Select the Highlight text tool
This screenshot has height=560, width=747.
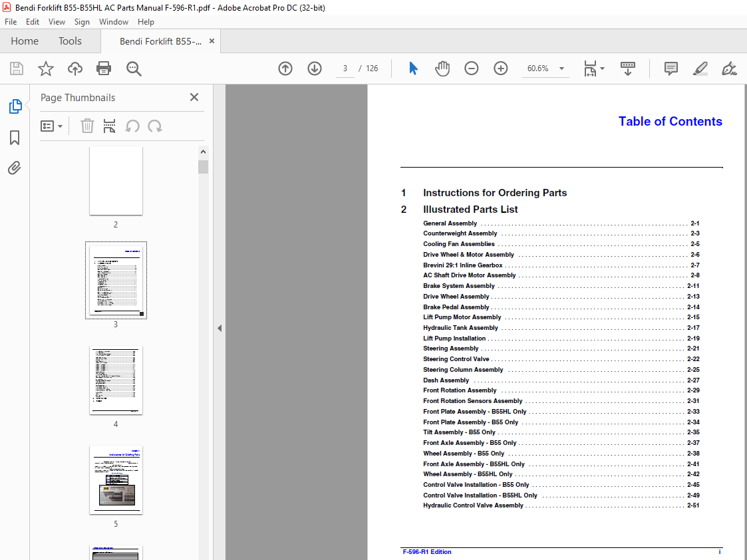(x=700, y=69)
